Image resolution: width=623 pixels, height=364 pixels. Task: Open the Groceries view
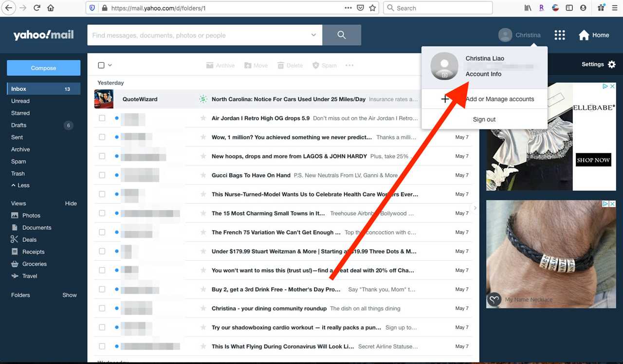34,264
